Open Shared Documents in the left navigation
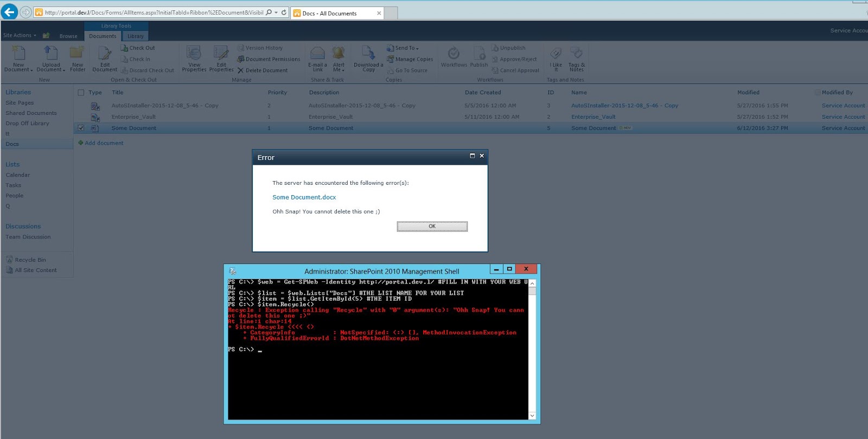 pos(31,113)
